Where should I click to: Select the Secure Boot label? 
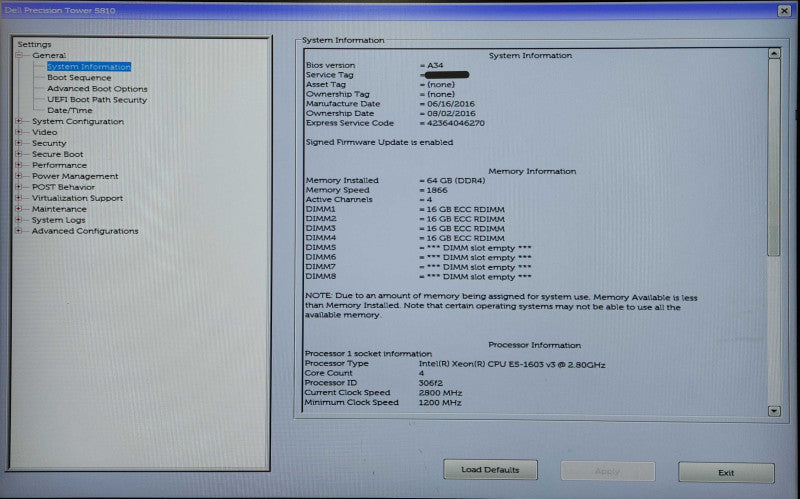point(57,154)
